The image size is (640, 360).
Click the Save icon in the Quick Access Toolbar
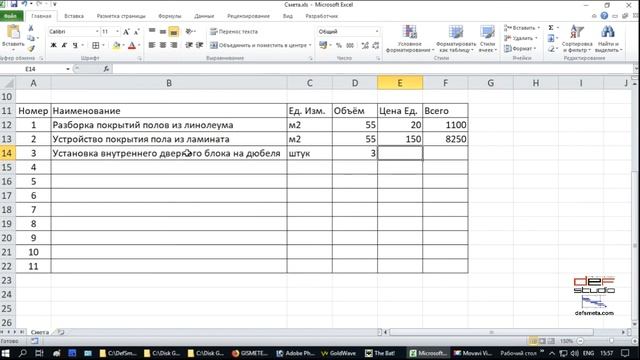click(14, 4)
